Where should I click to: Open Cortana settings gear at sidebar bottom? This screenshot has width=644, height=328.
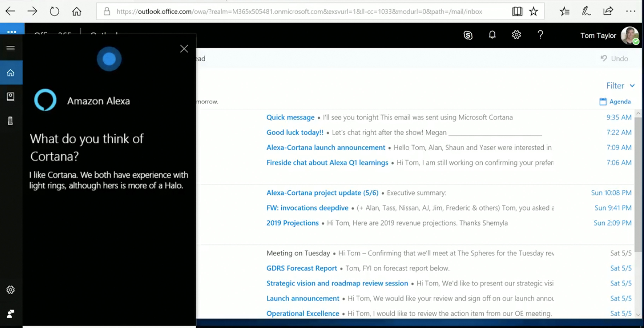click(x=10, y=290)
